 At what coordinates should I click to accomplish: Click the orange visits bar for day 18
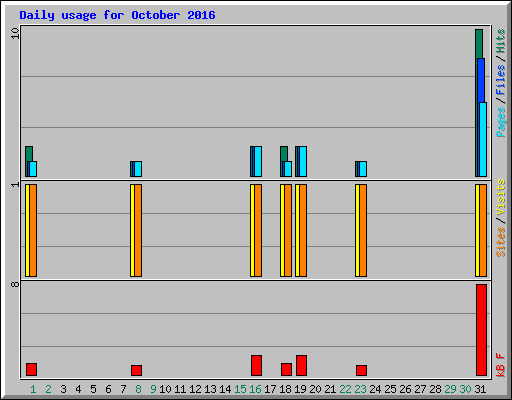click(288, 230)
